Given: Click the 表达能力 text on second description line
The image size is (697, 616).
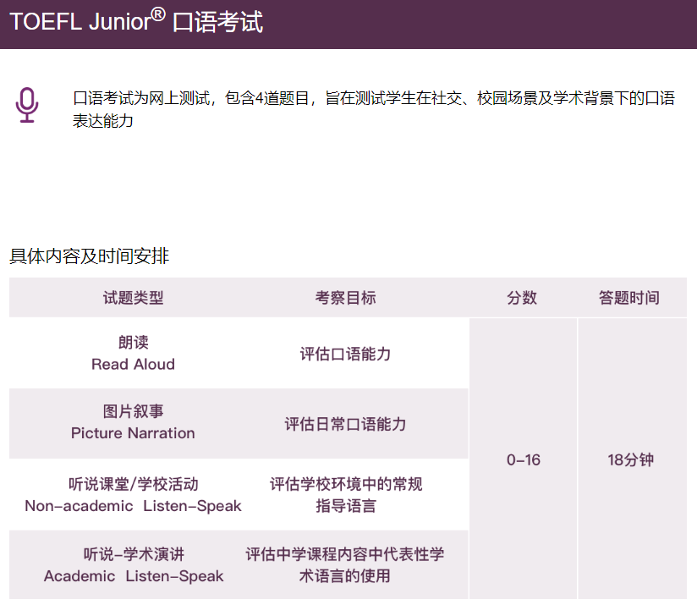Looking at the screenshot, I should click(x=102, y=121).
